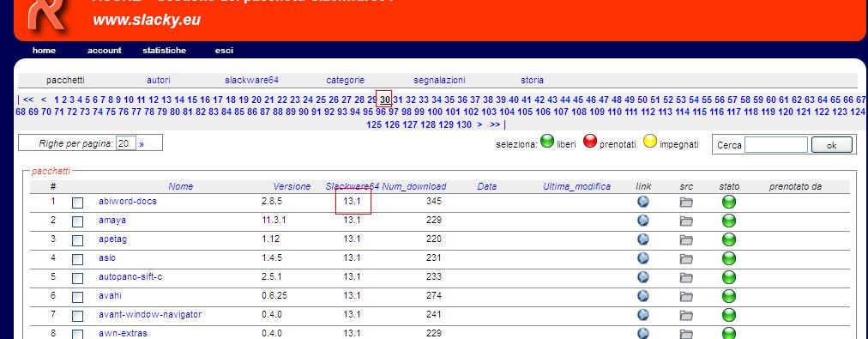Open the link globe icon for asio

pos(642,258)
